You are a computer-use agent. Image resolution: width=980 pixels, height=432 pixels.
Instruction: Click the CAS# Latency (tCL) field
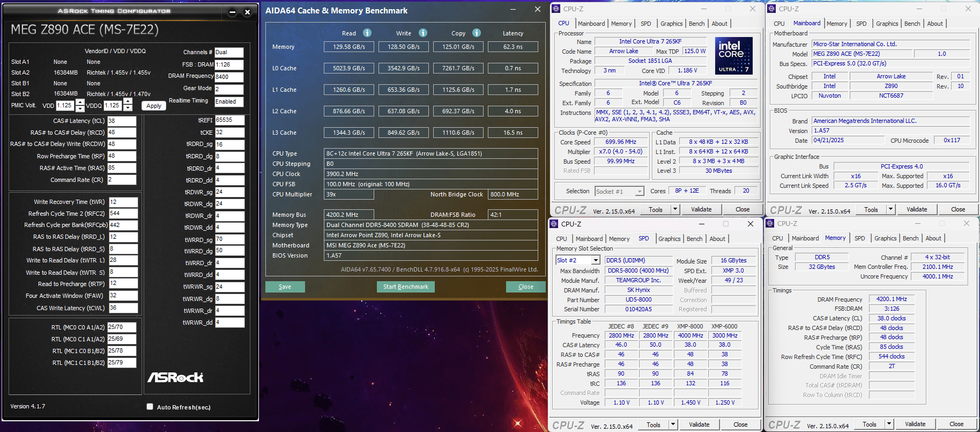(122, 121)
